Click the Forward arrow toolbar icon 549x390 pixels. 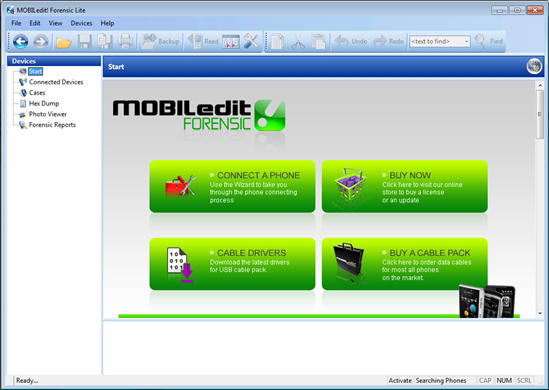41,41
